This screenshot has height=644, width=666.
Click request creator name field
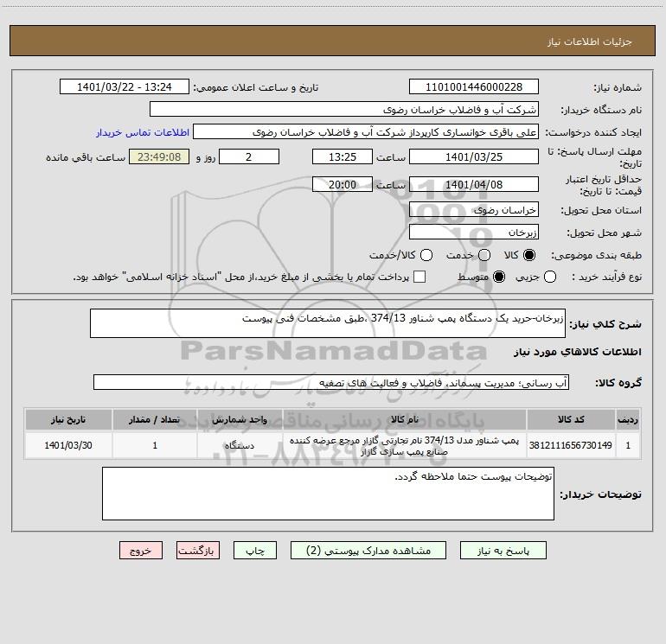366,132
